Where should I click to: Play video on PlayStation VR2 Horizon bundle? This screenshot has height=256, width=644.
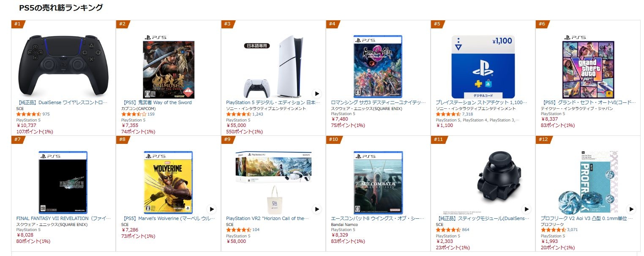pos(317,209)
